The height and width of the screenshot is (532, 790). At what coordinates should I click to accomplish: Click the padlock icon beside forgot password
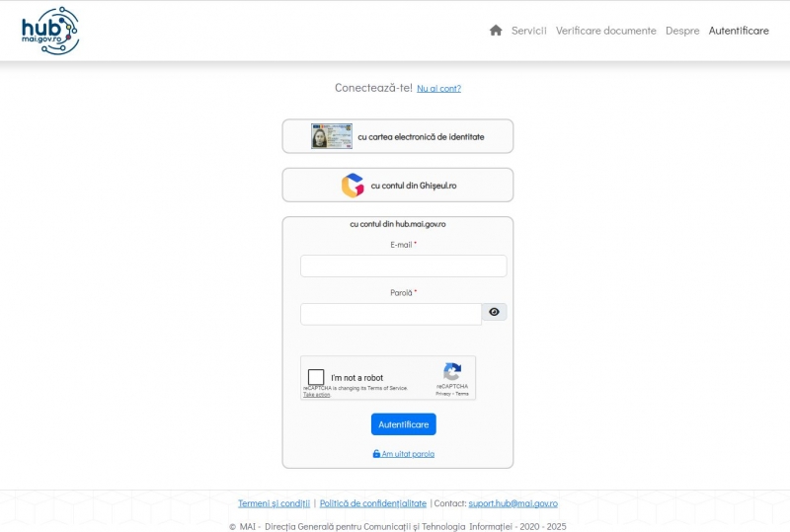376,454
